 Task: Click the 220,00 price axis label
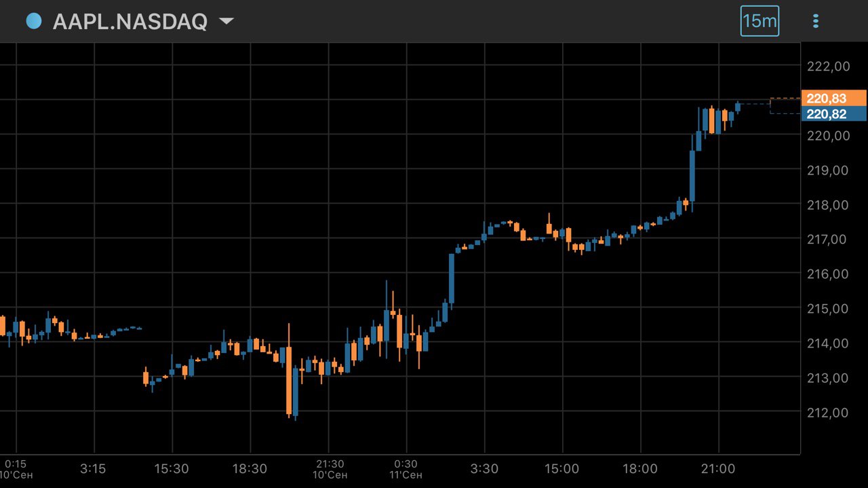point(828,136)
